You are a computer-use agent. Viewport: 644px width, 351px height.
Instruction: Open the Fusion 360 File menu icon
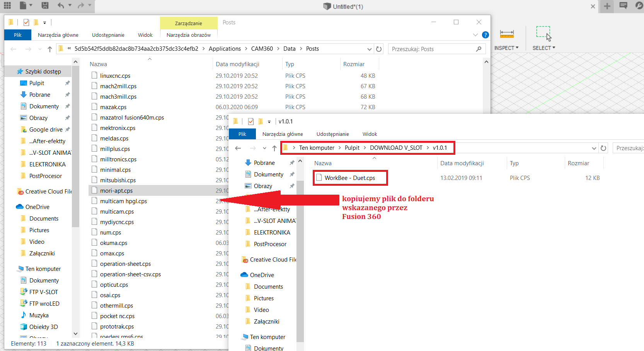tap(23, 5)
